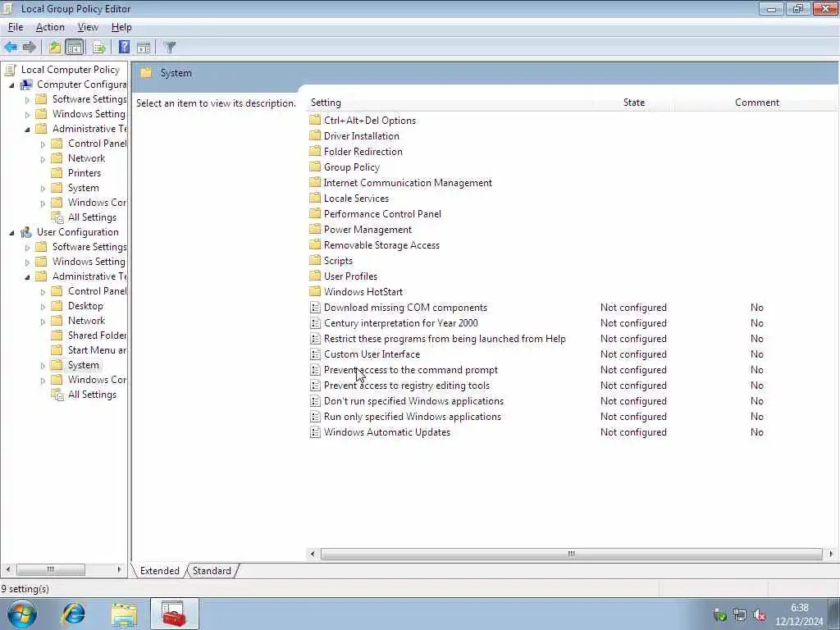Open Windows Explorer from the taskbar
This screenshot has height=630, width=840.
click(x=125, y=614)
